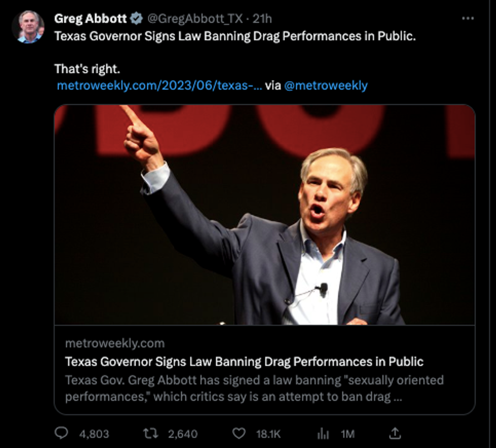Image resolution: width=496 pixels, height=448 pixels.
Task: Click the card headline about Texas Governor
Action: pyautogui.click(x=244, y=361)
